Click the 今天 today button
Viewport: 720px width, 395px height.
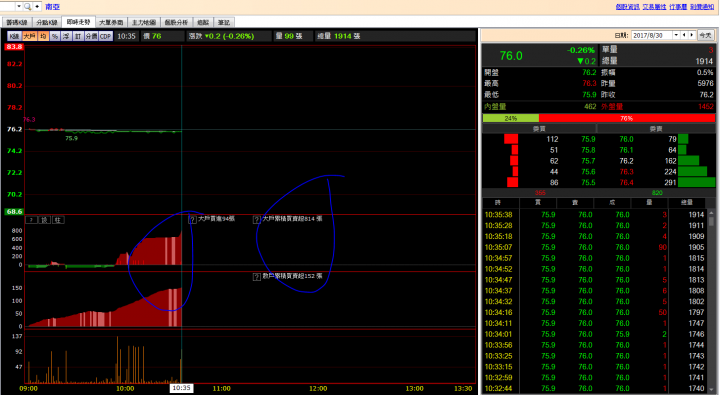click(705, 35)
